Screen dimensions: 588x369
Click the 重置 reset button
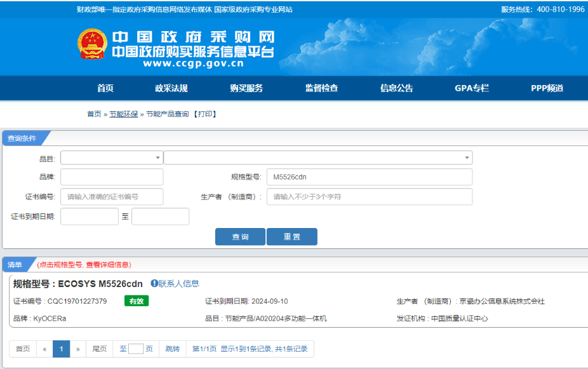pos(291,237)
